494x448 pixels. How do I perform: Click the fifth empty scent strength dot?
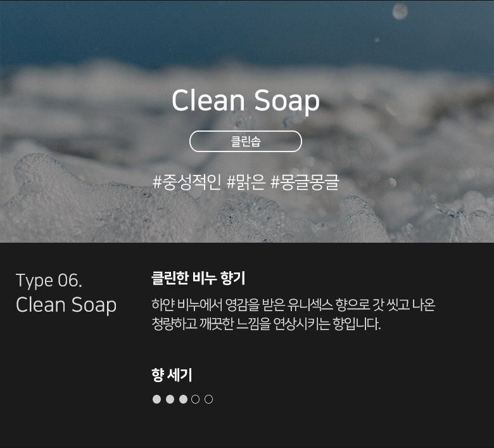pos(208,399)
